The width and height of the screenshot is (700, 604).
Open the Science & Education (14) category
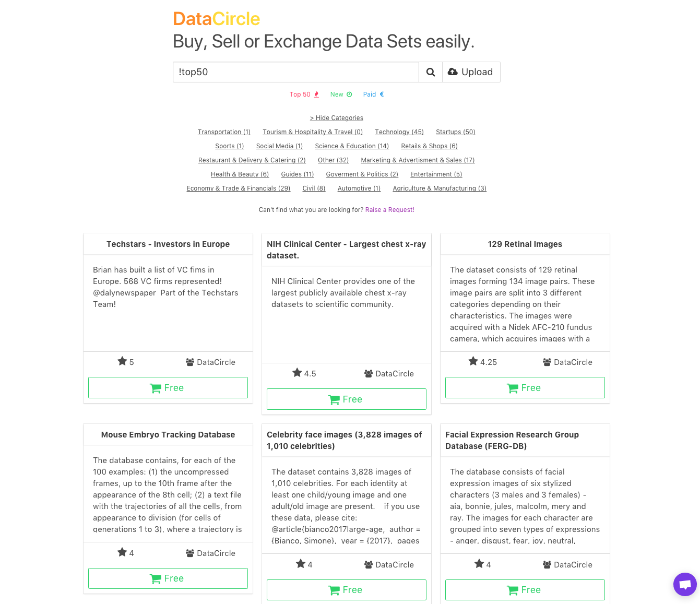click(x=352, y=146)
